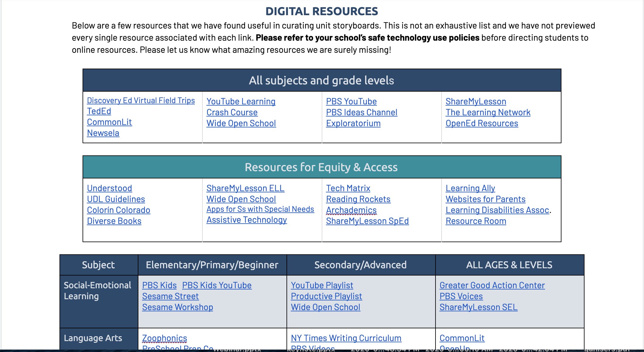Select the ALL AGES & LEVELS column header
This screenshot has width=644, height=352.
pos(509,265)
